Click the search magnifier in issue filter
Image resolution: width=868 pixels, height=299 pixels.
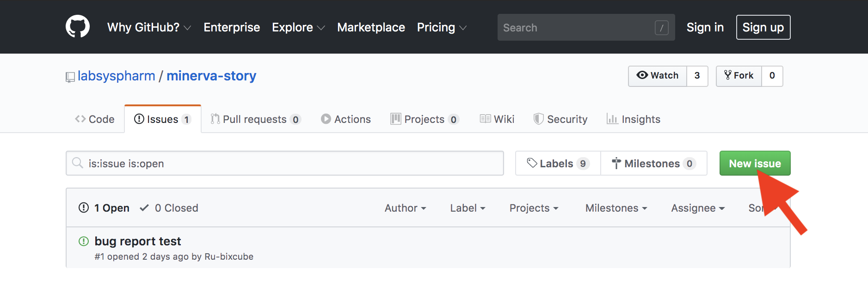[x=78, y=163]
